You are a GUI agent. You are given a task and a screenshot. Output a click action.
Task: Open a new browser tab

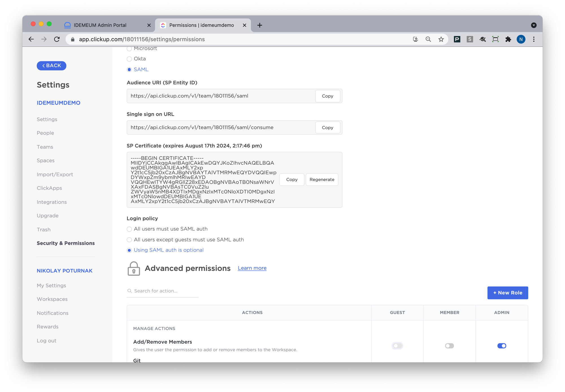tap(260, 25)
